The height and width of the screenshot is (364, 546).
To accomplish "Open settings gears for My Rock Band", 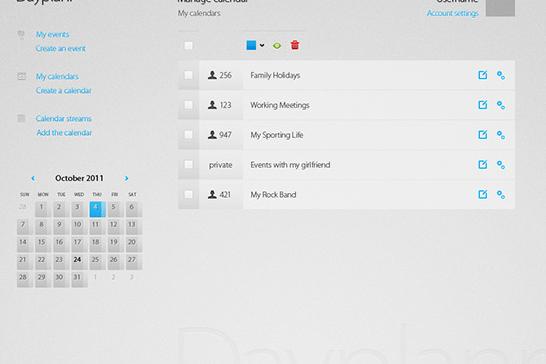I will click(x=501, y=195).
